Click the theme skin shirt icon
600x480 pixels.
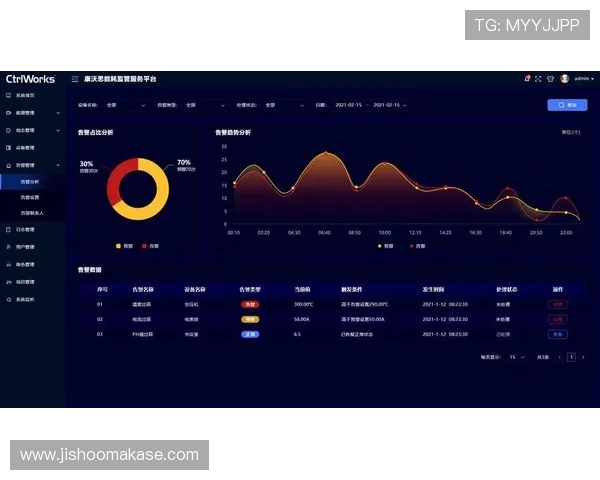pyautogui.click(x=550, y=79)
